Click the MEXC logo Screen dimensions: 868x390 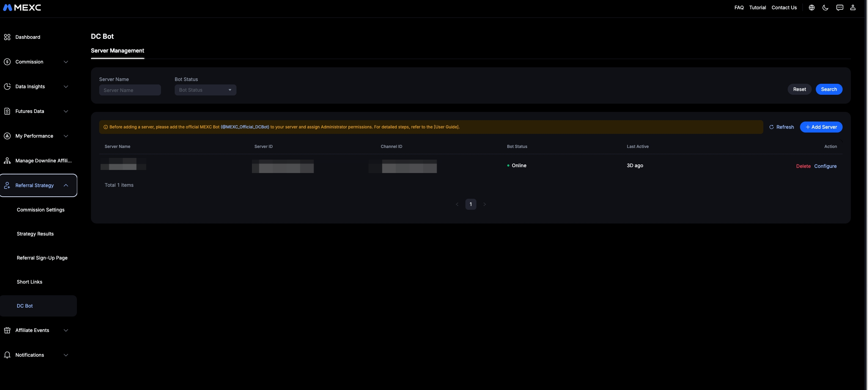point(22,8)
